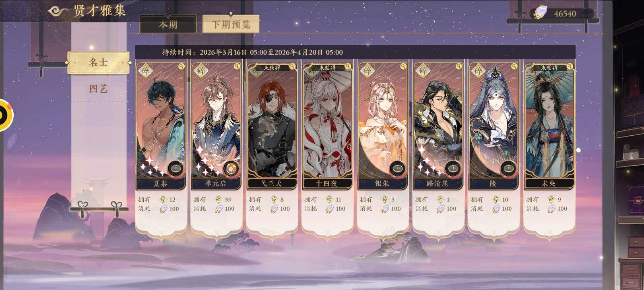Tap the magnifier icon on 银朱 card
This screenshot has width=644, height=290.
[403, 66]
